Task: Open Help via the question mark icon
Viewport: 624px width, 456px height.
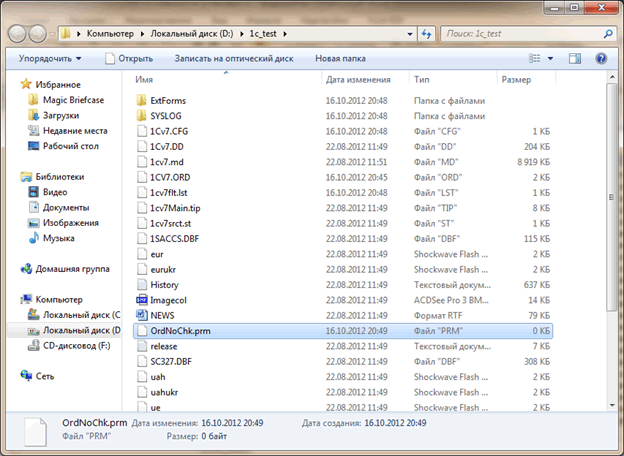Action: point(601,58)
